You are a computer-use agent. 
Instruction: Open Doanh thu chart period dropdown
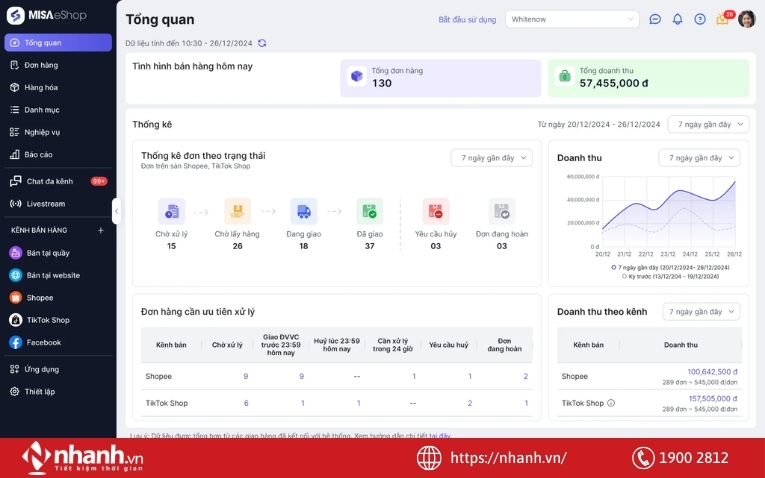699,158
